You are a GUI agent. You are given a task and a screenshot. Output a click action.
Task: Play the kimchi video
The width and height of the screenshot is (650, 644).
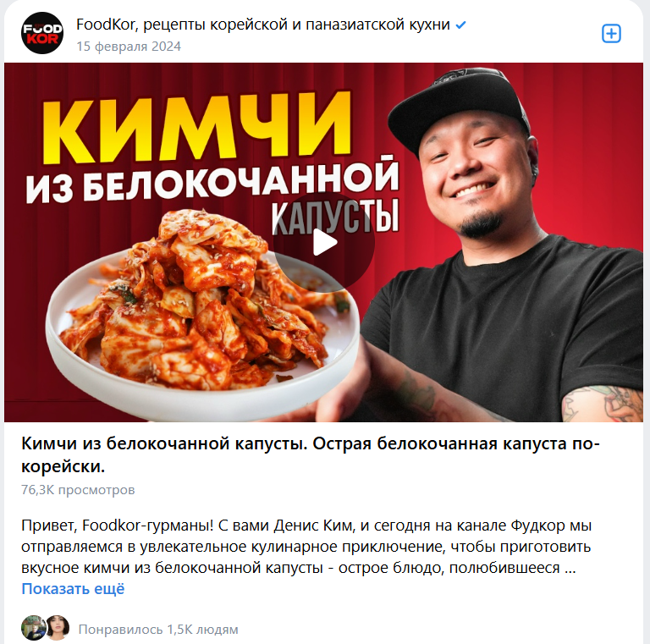(324, 242)
